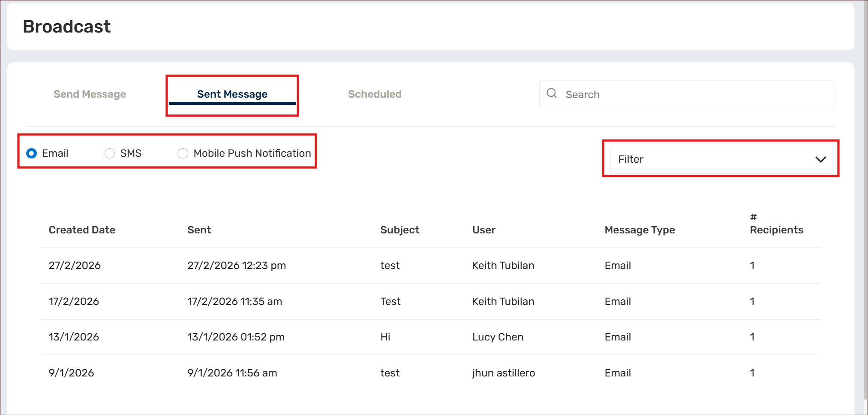Open the Sent Message tab
Screen dimensions: 868x415
232,94
